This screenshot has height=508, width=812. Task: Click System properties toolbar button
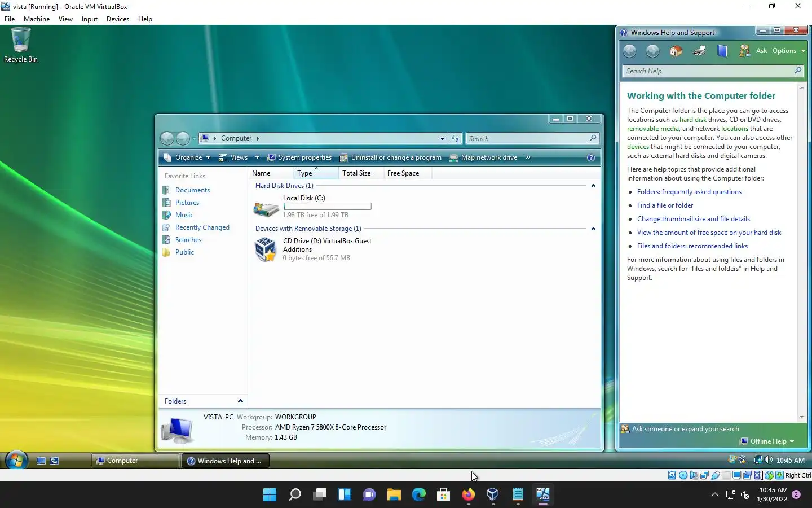(x=299, y=157)
